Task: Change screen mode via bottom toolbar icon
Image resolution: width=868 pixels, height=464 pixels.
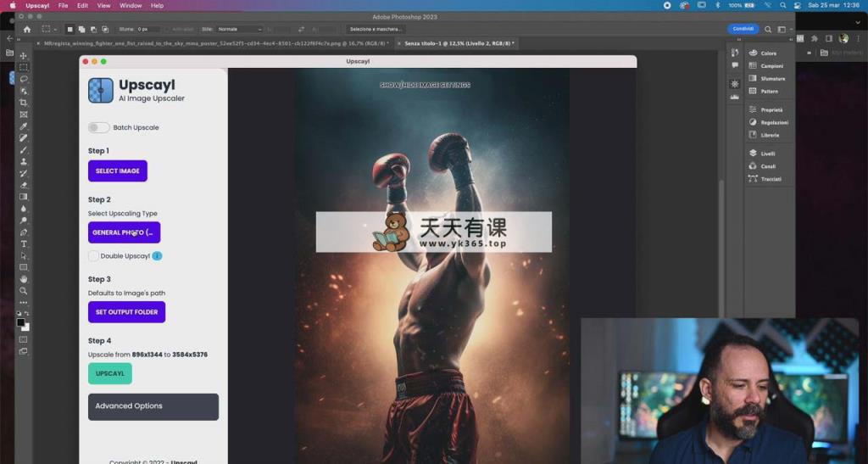Action: click(23, 351)
